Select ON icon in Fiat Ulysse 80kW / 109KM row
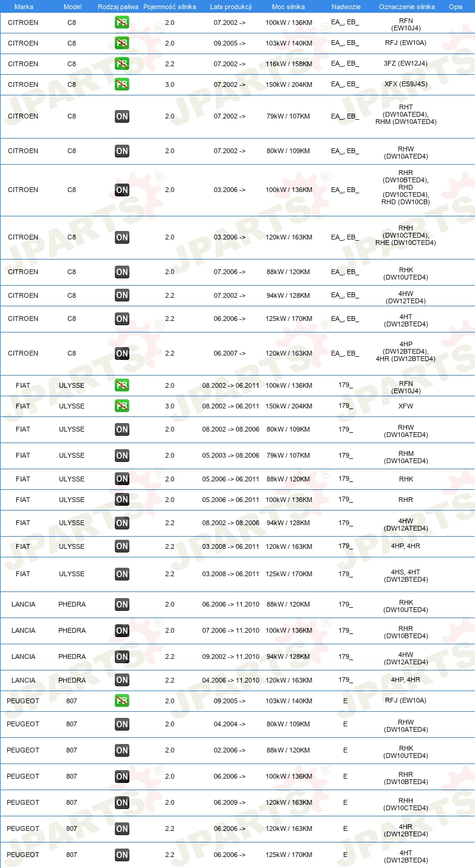 (121, 429)
